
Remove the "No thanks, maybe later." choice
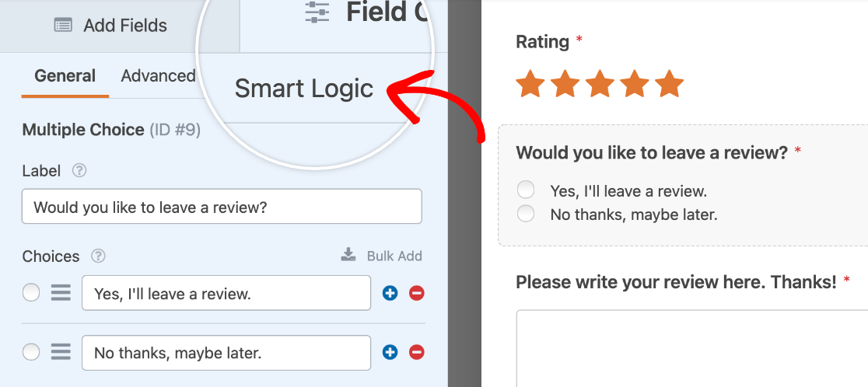pos(417,353)
